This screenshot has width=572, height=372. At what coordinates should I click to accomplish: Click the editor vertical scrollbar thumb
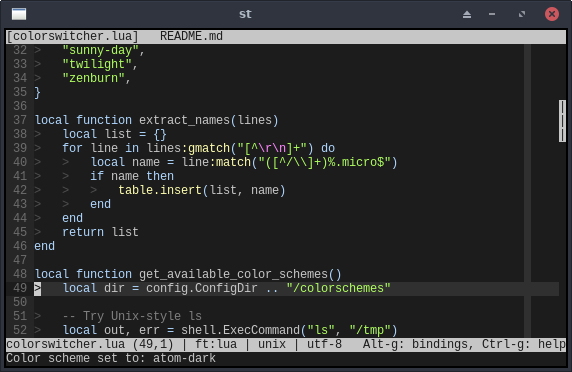pos(562,121)
